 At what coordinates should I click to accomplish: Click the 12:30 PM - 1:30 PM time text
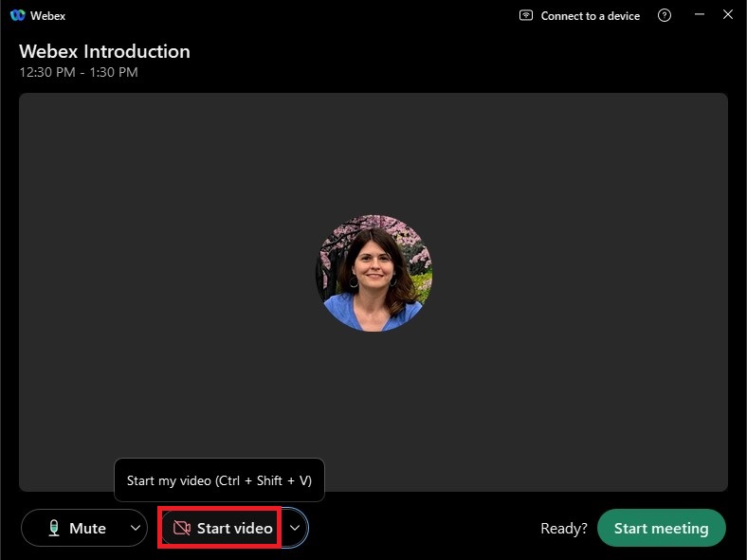(79, 72)
